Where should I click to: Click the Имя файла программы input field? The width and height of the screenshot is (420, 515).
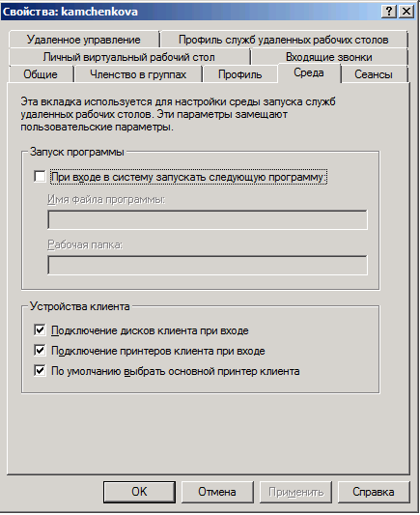point(208,219)
